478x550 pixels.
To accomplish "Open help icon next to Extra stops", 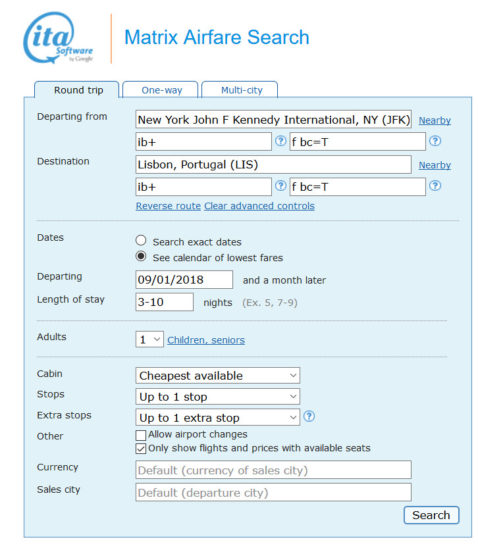I will click(x=309, y=416).
